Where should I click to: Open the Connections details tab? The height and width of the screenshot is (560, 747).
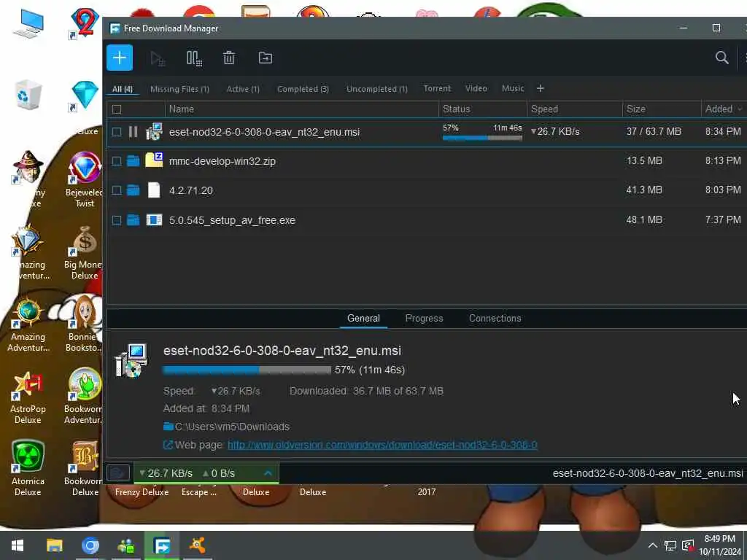495,319
